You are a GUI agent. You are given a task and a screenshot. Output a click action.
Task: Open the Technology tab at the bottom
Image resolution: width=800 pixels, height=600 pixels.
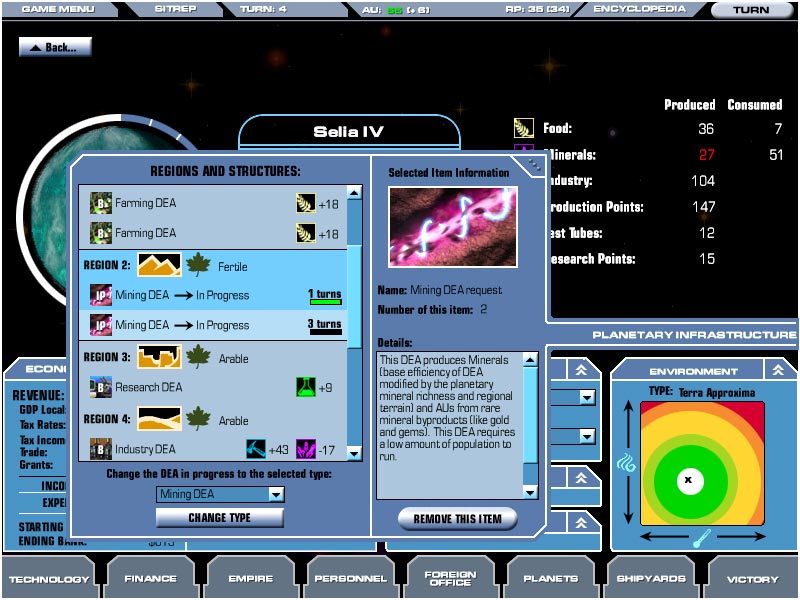48,578
